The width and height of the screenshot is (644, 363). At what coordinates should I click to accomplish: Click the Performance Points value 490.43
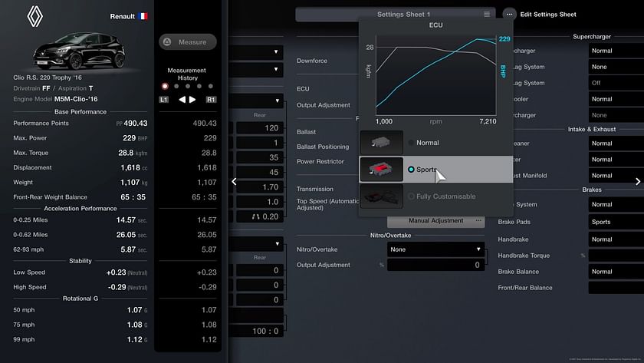pos(135,124)
